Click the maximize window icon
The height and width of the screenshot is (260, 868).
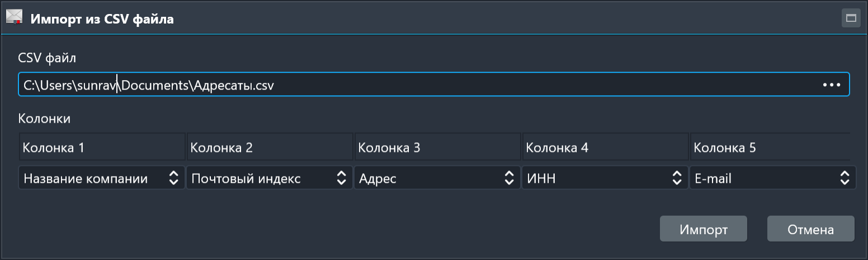point(851,18)
